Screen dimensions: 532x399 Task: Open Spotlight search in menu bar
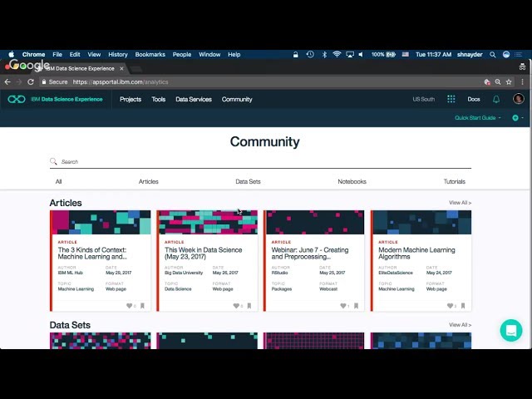493,55
